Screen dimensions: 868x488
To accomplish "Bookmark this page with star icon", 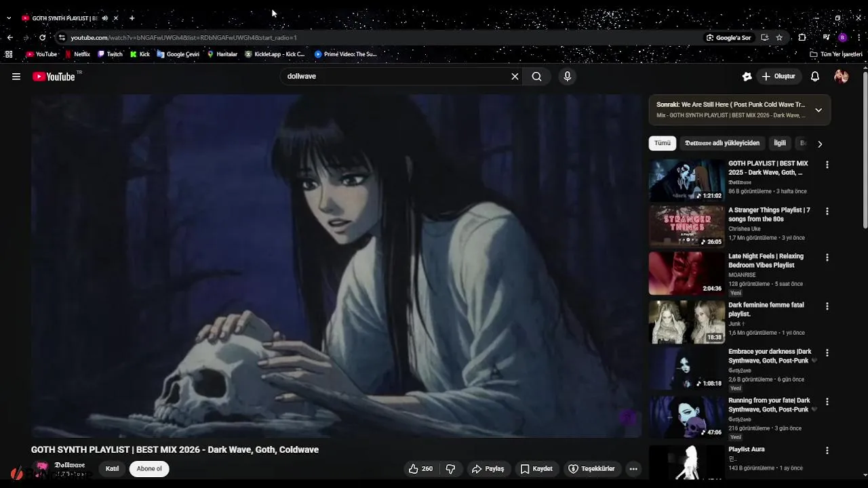I will [x=779, y=38].
